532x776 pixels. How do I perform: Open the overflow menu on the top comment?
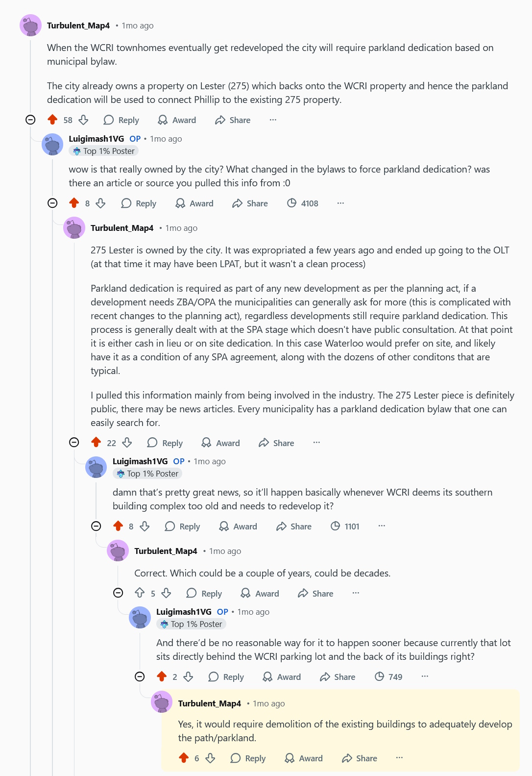tap(272, 120)
